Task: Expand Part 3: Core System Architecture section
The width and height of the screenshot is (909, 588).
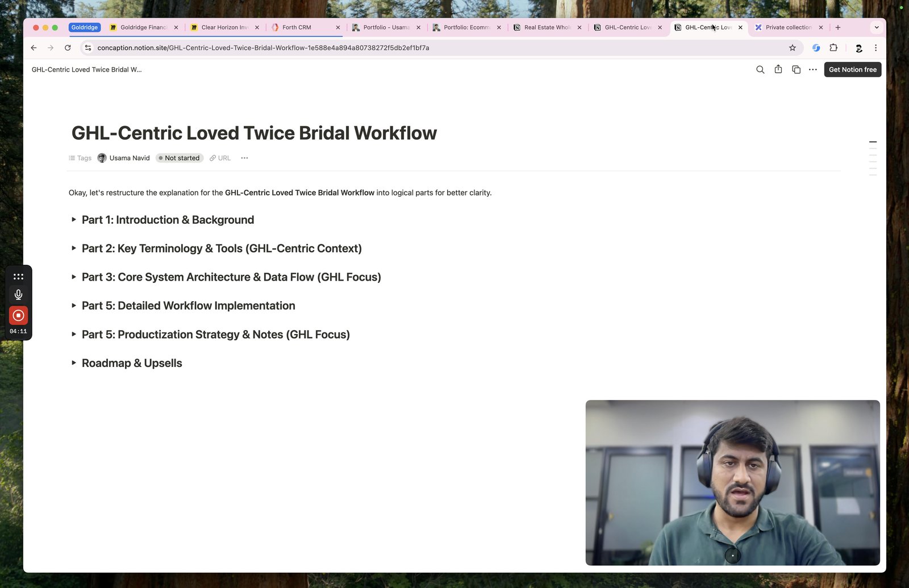Action: pos(74,277)
